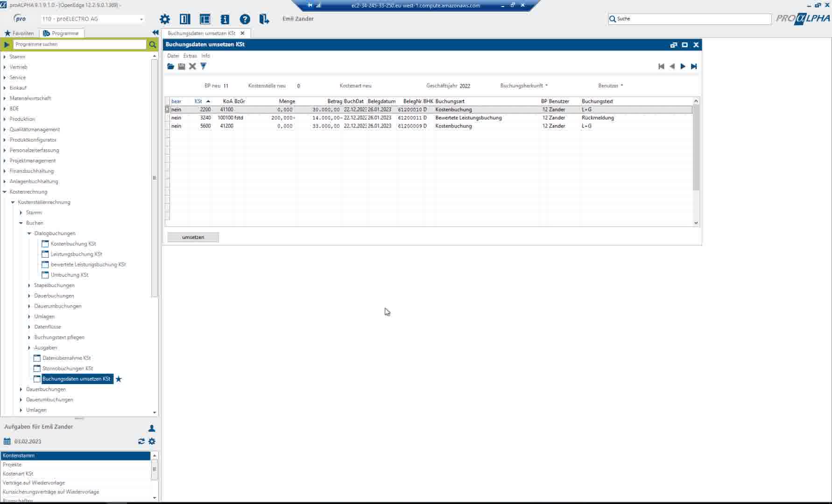Jump to first record navigation arrow
Image resolution: width=832 pixels, height=504 pixels.
[661, 66]
